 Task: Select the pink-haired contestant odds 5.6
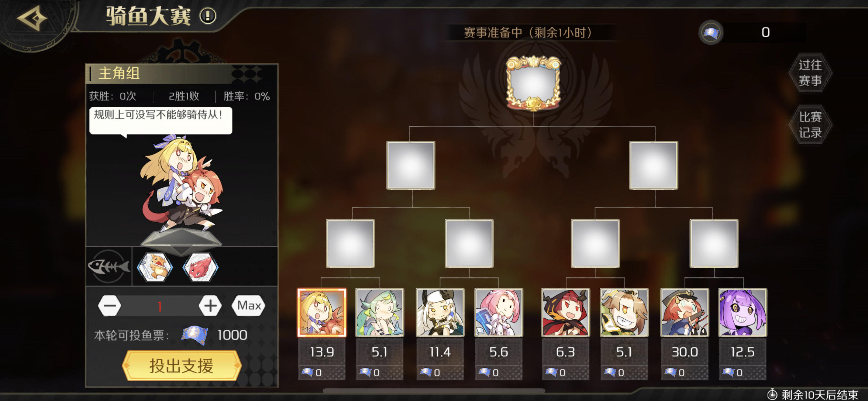499,313
